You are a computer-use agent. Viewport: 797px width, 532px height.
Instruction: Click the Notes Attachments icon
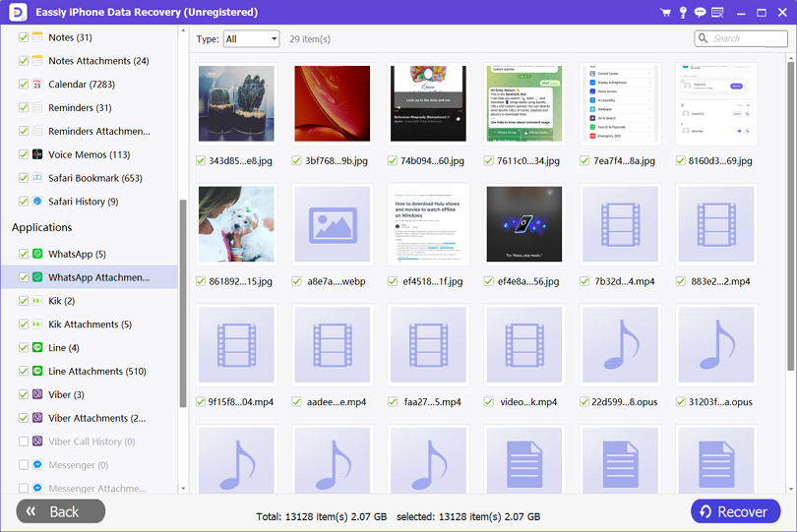[x=37, y=60]
